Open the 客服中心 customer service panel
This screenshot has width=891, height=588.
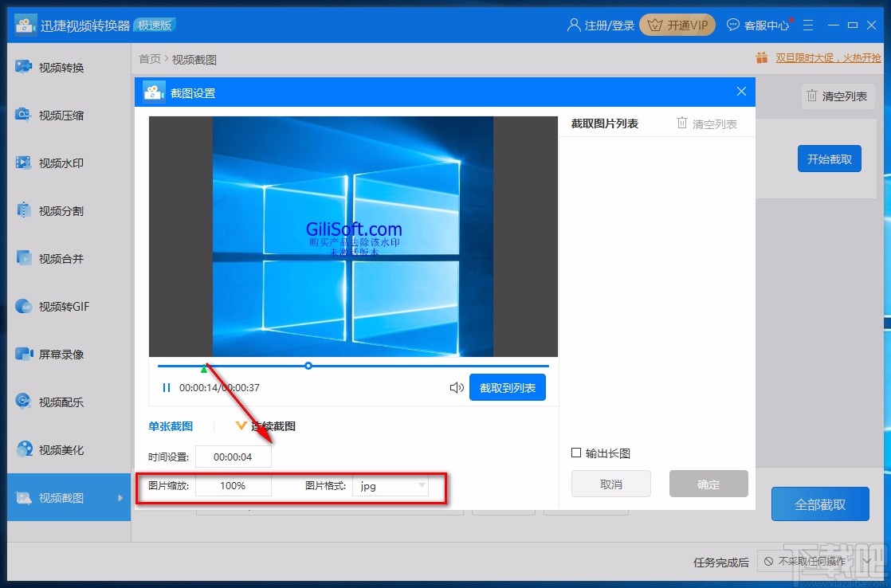pos(758,25)
